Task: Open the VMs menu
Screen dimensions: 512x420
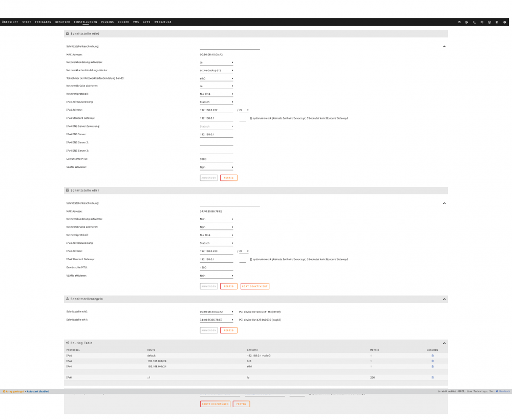Action: coord(136,22)
